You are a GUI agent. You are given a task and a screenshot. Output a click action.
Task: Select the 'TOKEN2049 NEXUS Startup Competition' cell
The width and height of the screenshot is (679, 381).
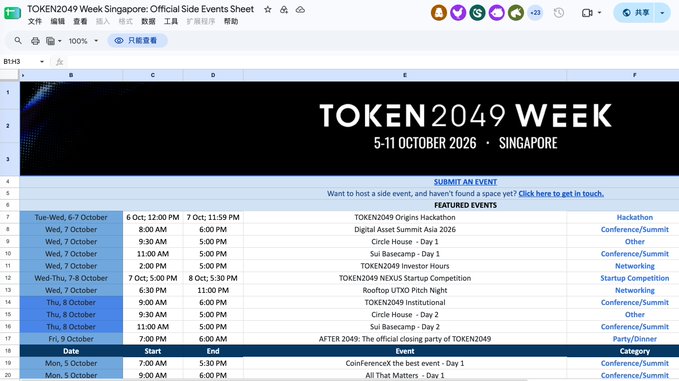click(405, 278)
